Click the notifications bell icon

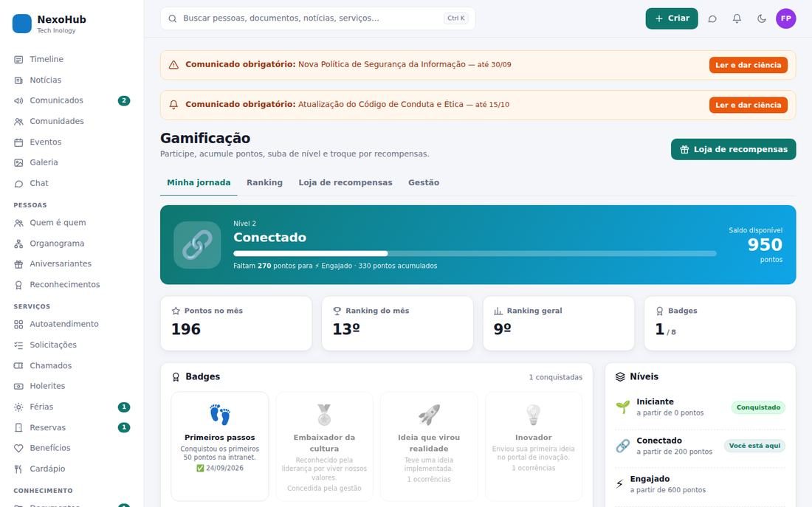tap(737, 18)
